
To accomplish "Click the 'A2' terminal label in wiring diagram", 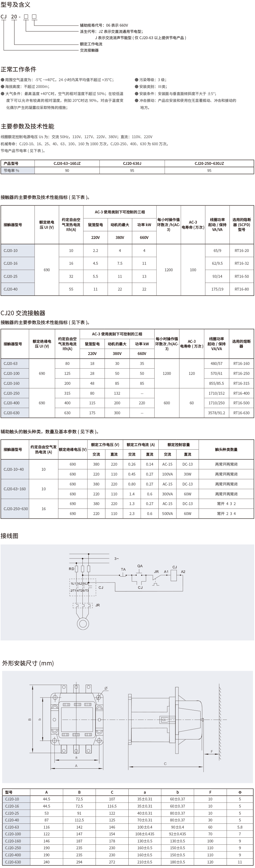I will click(183, 572).
